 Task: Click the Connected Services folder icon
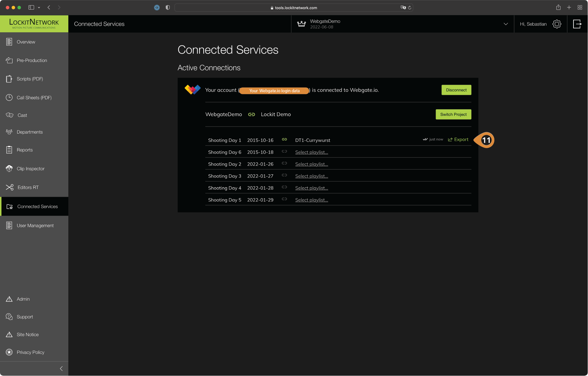pyautogui.click(x=10, y=207)
